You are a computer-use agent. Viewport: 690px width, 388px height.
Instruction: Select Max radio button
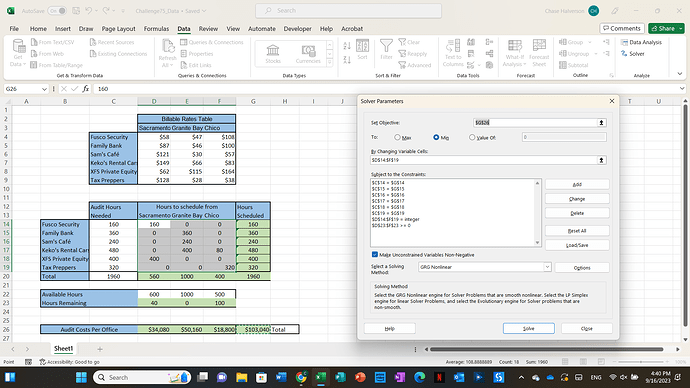[x=397, y=138]
